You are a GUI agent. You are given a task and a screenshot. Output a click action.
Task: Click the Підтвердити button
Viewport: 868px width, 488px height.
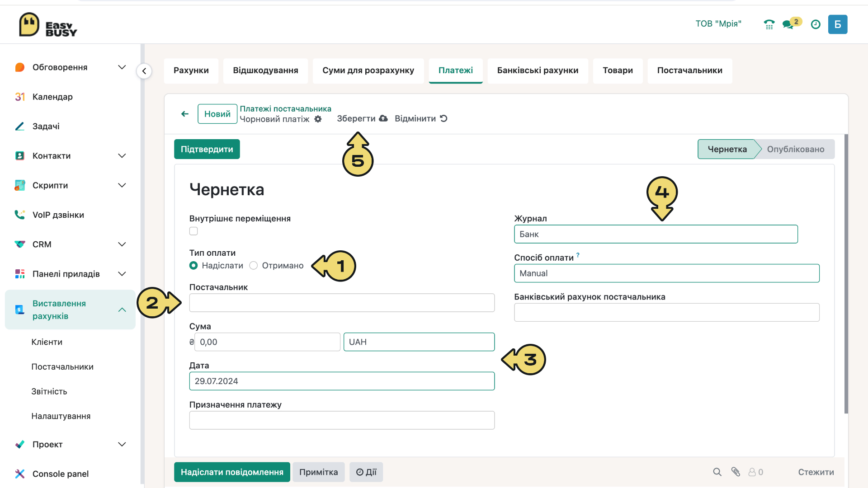tap(207, 149)
